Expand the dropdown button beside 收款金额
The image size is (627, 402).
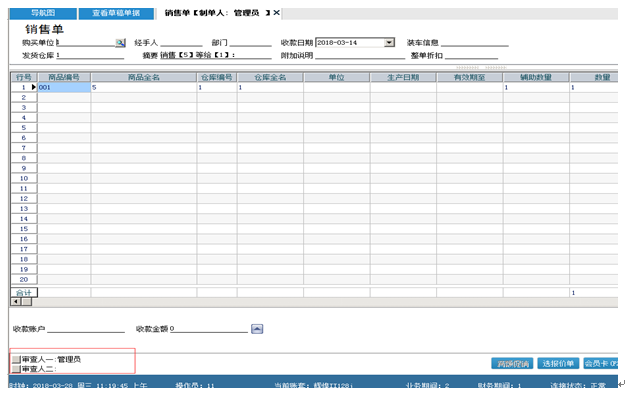256,327
